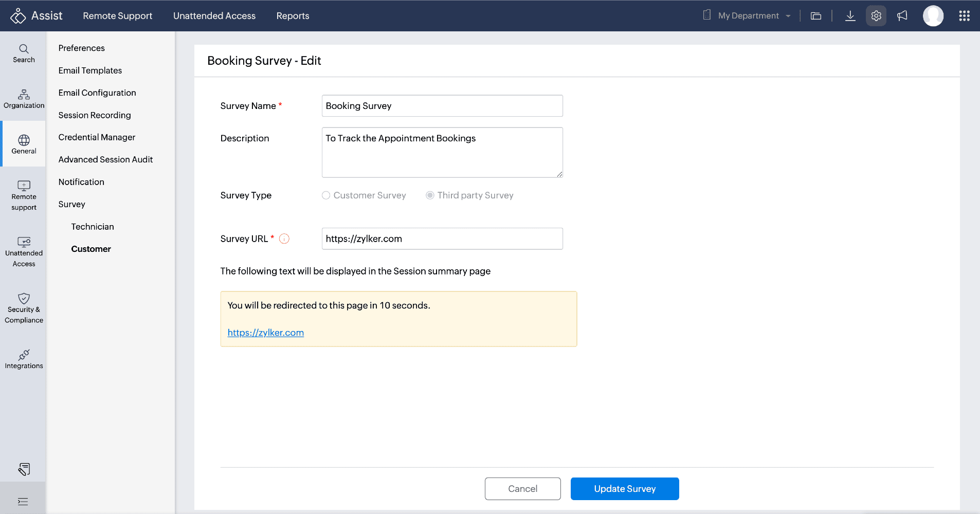Viewport: 980px width, 514px height.
Task: Expand the collapsed sidebar menu toggle
Action: tap(23, 502)
